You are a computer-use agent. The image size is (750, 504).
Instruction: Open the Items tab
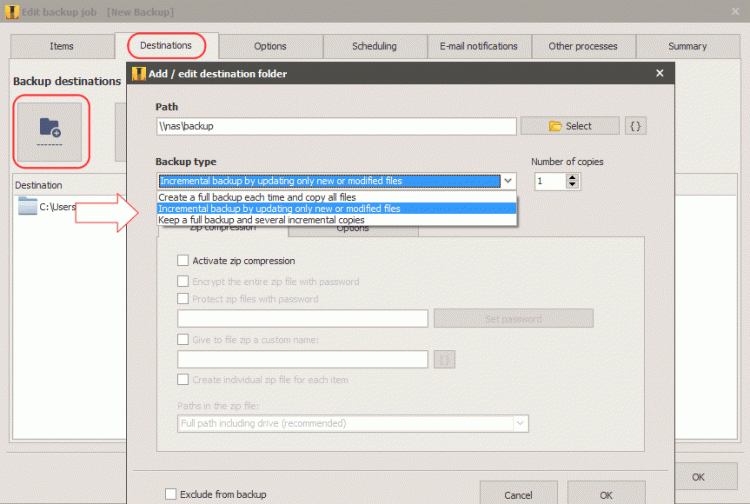click(61, 46)
